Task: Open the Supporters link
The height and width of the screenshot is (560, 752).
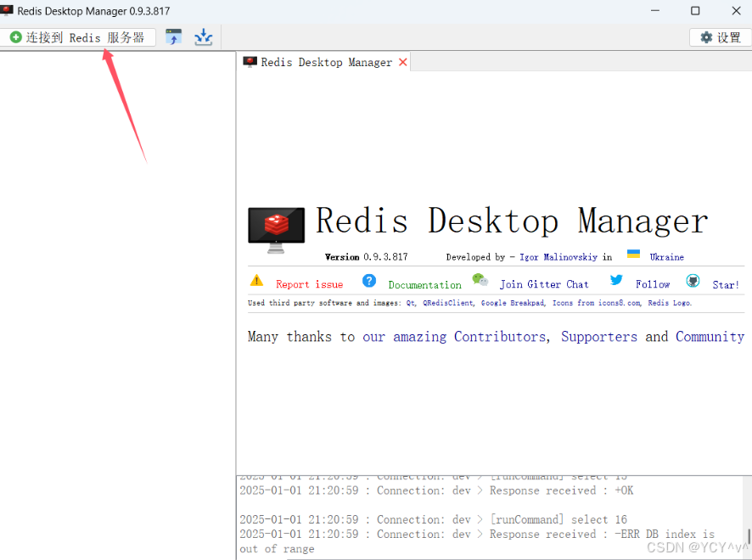Action: [x=599, y=337]
